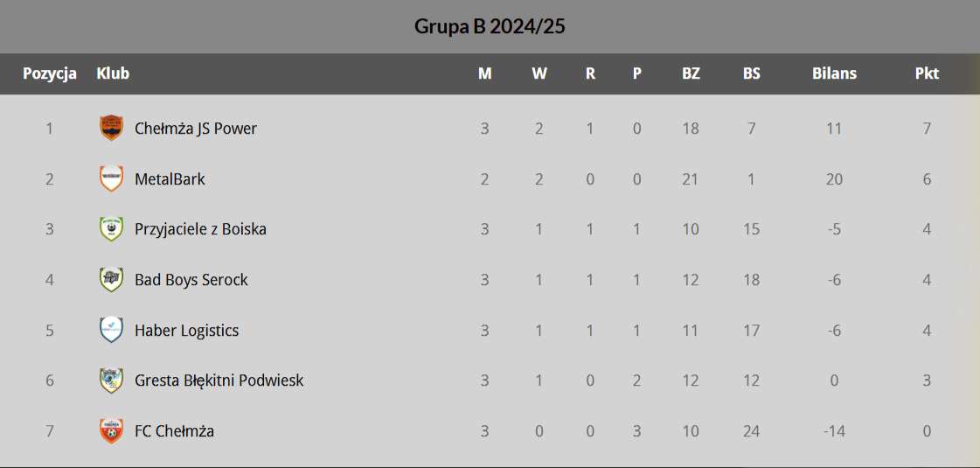980x468 pixels.
Task: Open the Haber Logistics club link
Action: 186,331
